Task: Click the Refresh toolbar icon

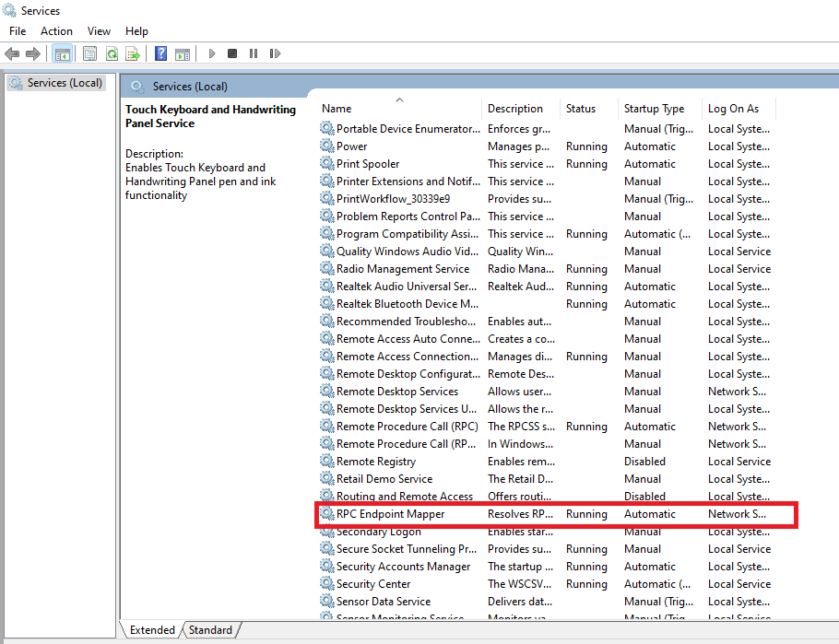Action: pos(112,54)
